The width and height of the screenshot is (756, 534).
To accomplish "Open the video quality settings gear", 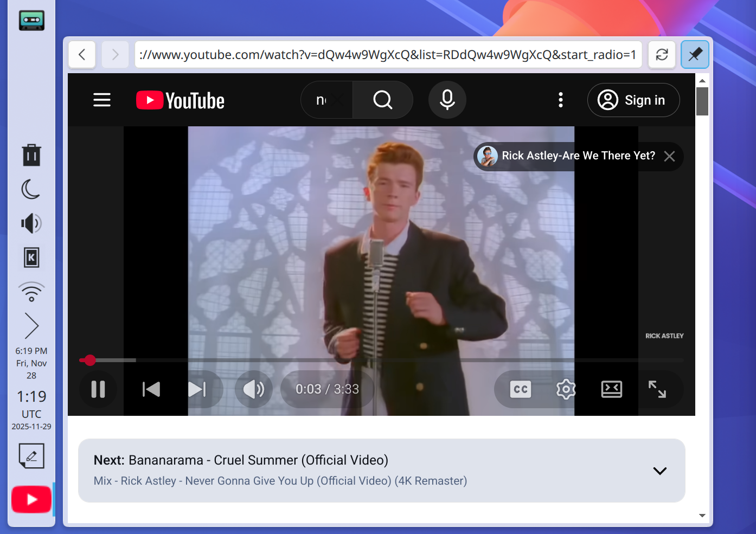I will 566,389.
